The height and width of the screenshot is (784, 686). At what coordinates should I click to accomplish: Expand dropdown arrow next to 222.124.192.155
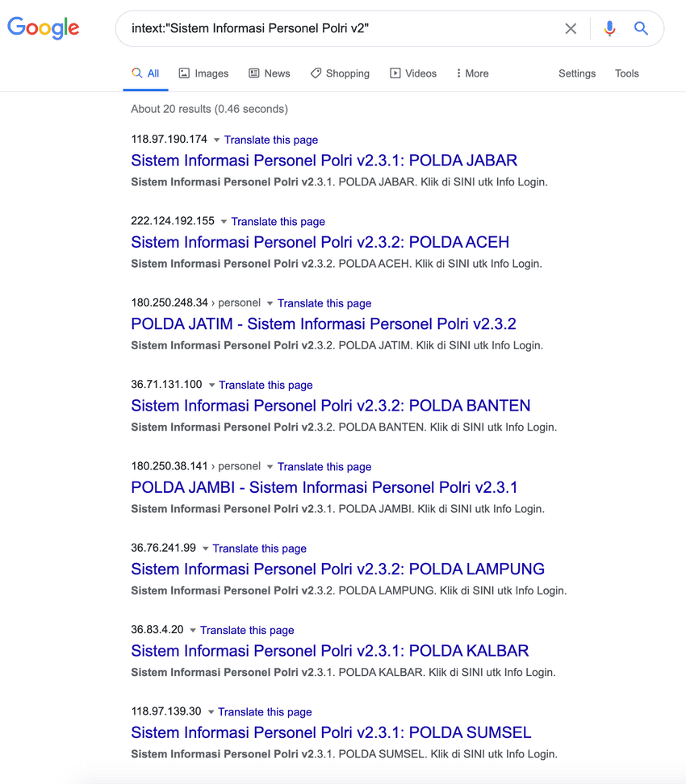[x=224, y=222]
